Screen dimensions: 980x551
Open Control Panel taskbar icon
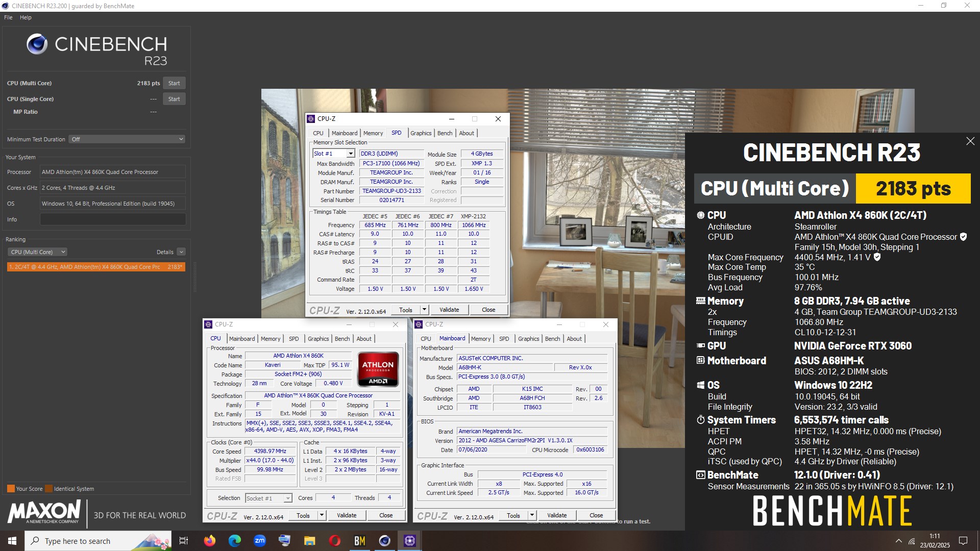tap(285, 541)
